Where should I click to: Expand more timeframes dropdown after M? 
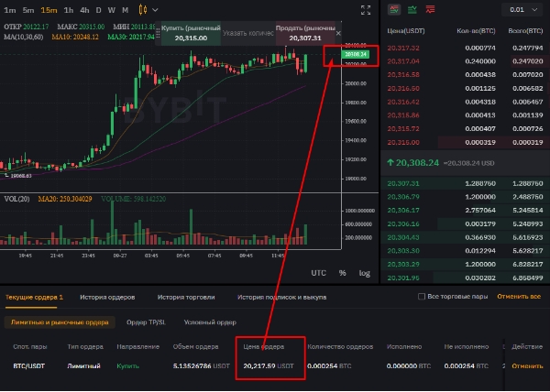(x=153, y=10)
